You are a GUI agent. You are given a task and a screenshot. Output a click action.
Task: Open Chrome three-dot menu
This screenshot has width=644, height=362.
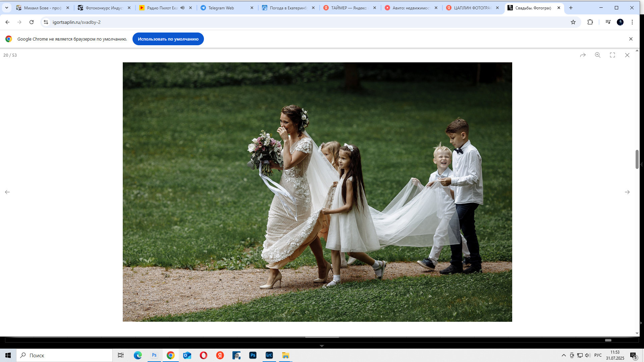(632, 22)
